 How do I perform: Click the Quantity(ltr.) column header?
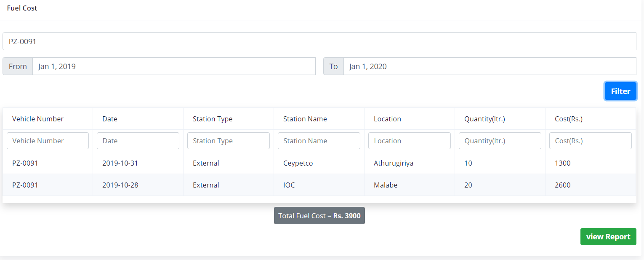484,119
